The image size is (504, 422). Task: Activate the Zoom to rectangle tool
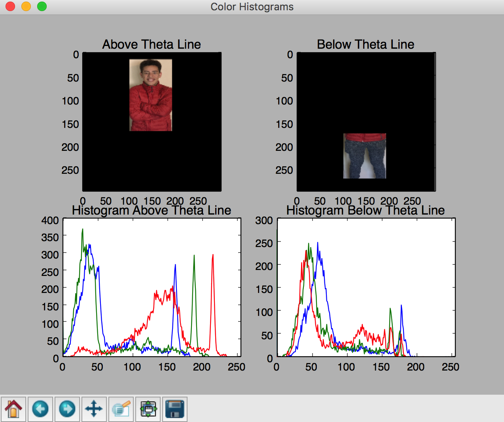121,409
